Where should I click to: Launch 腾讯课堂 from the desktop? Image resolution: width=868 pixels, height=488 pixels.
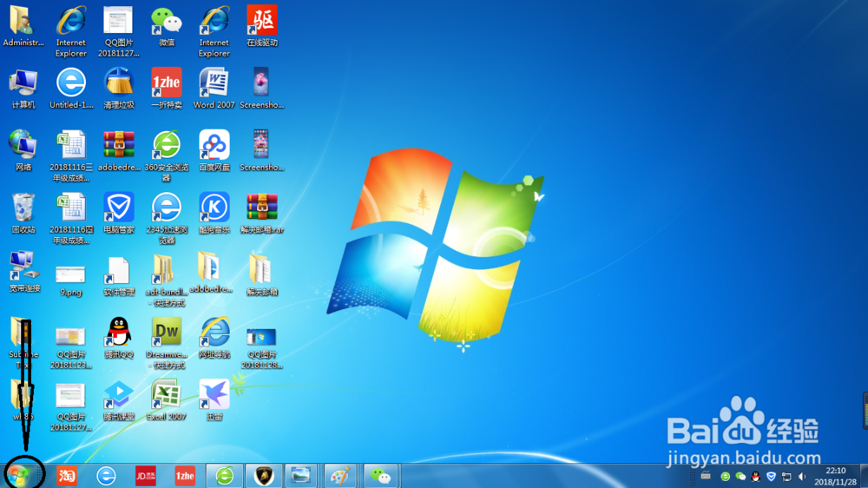(118, 400)
